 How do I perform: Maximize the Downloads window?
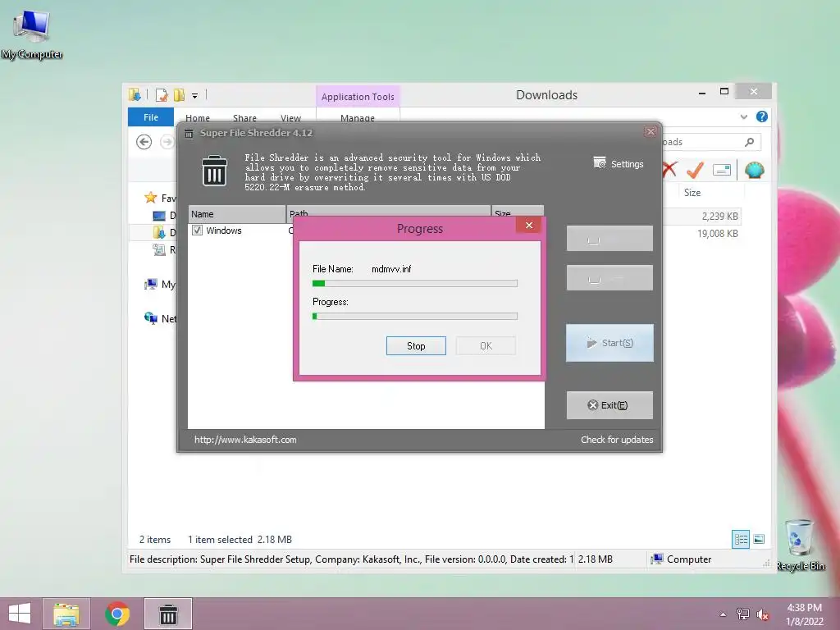724,92
